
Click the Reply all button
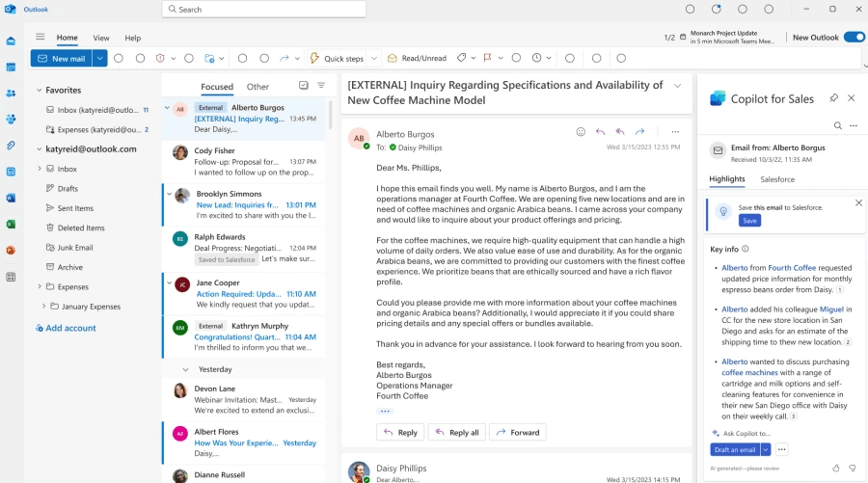pyautogui.click(x=456, y=432)
